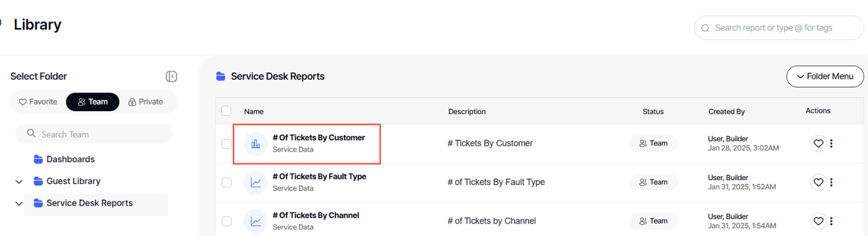Click the line chart icon for Tickets By Fault Type
The image size is (868, 236).
pos(255,183)
